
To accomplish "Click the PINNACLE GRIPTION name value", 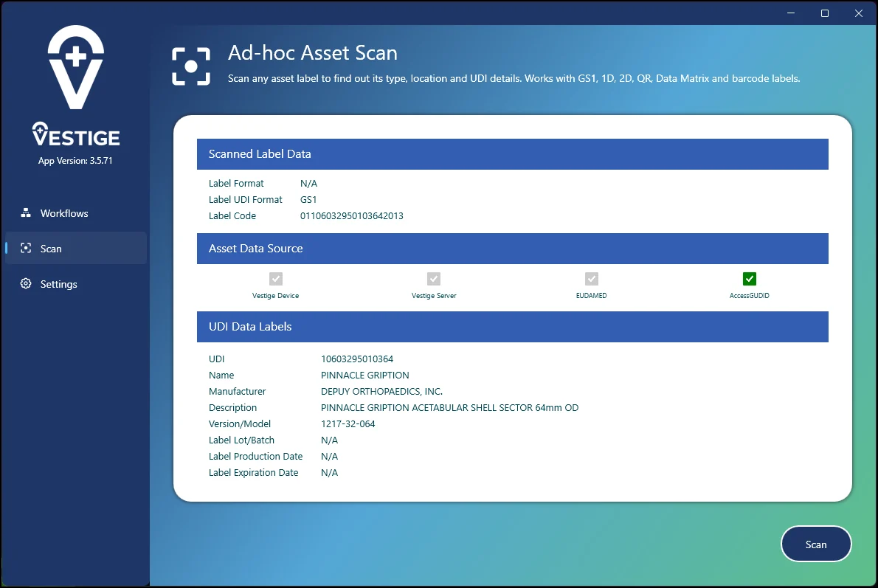I will [x=365, y=376].
